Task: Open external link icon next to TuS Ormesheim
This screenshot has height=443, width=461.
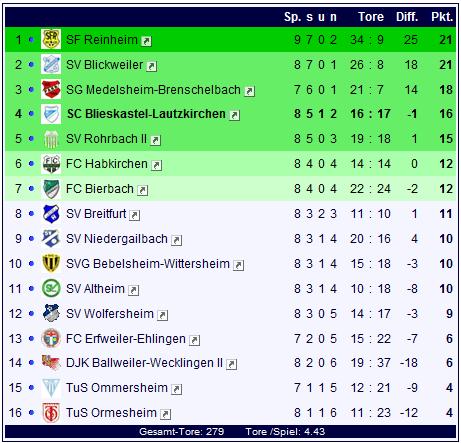Action: click(165, 414)
